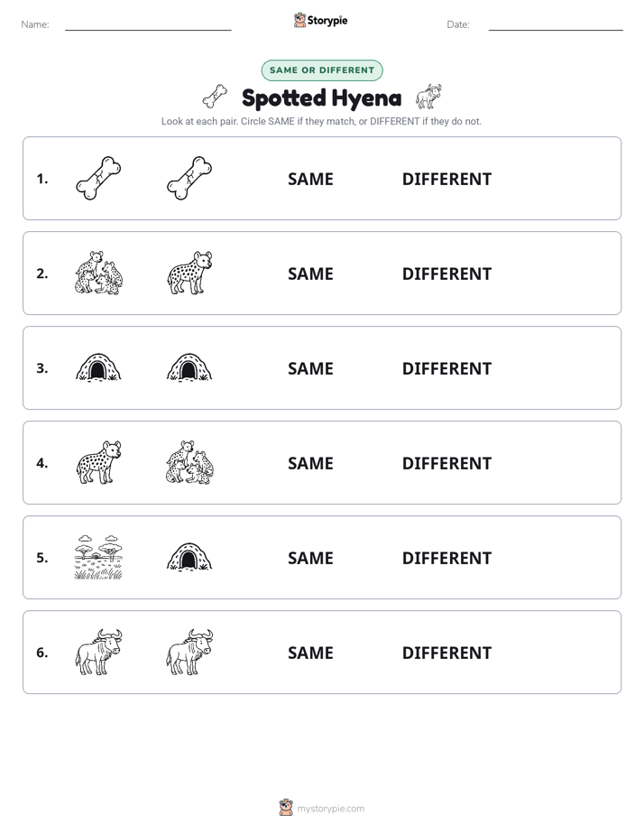Image resolution: width=644 pixels, height=834 pixels.
Task: Circle DIFFERENT for pair 5
Action: (x=446, y=558)
